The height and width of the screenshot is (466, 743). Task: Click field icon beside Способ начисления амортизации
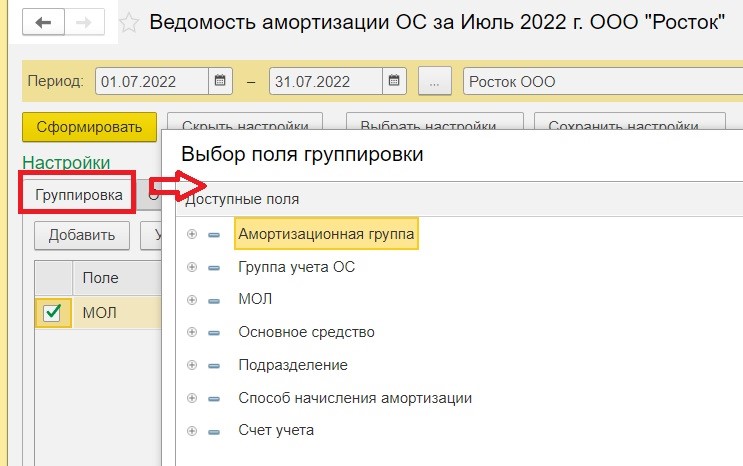click(214, 399)
